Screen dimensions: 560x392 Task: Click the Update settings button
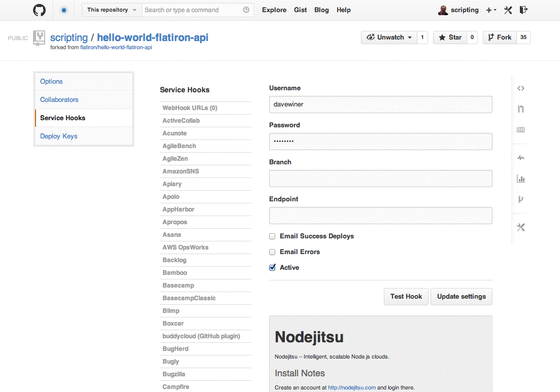(462, 296)
